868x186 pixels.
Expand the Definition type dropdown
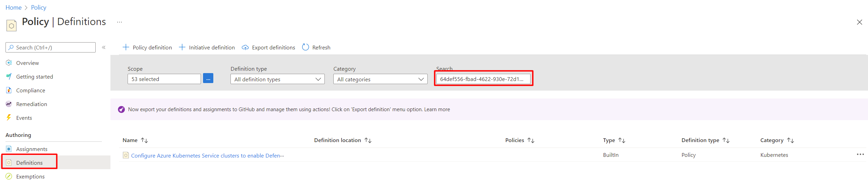tap(277, 79)
